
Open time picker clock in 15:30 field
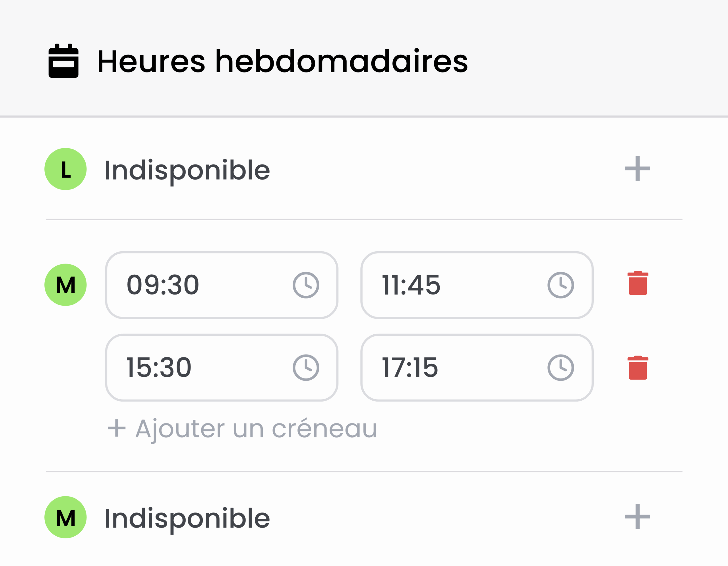[x=306, y=368]
